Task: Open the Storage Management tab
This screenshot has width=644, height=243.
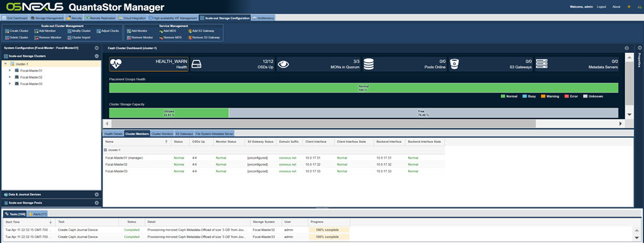Action: coord(47,18)
